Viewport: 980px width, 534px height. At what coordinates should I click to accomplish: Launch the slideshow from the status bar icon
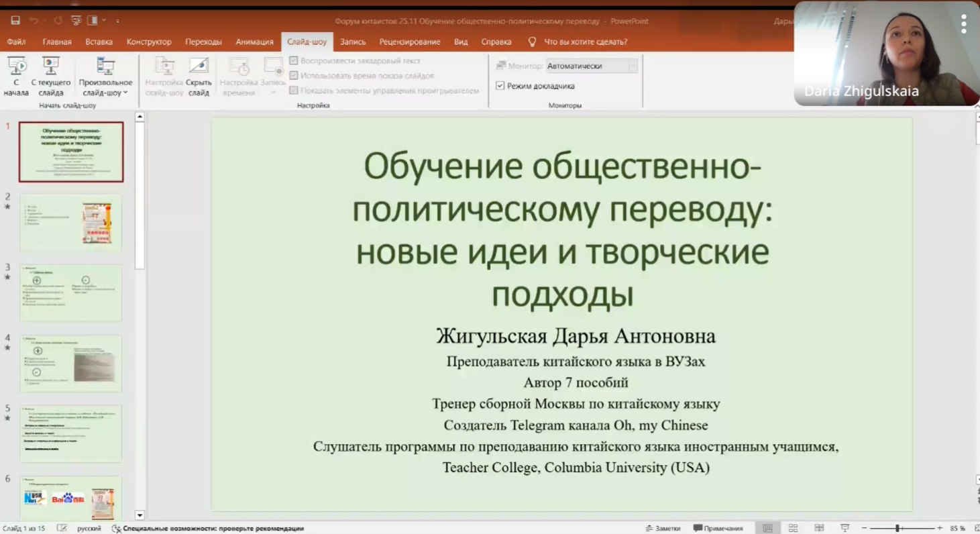(845, 529)
